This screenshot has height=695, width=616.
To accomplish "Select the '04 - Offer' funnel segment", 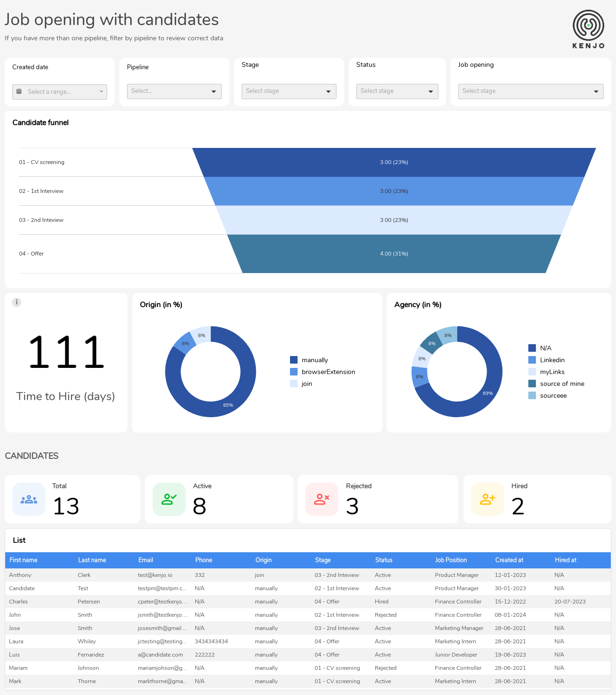I will 393,254.
